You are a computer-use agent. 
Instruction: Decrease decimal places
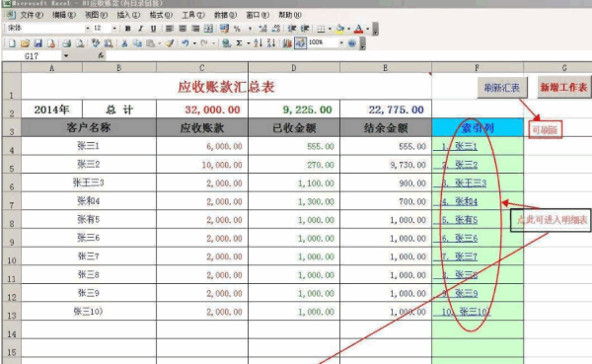point(276,29)
